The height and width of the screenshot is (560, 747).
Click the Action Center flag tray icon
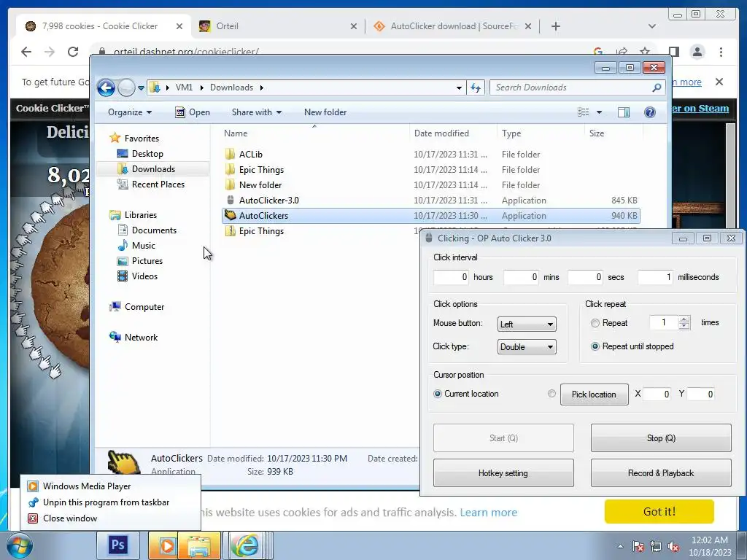click(x=638, y=546)
